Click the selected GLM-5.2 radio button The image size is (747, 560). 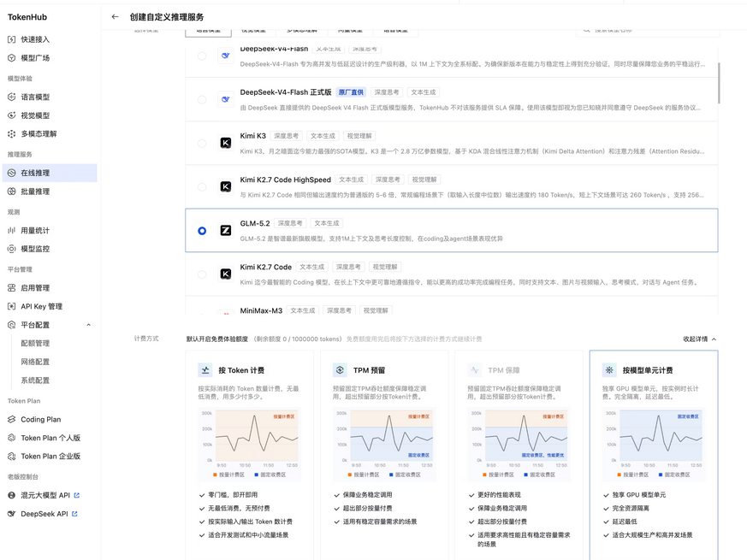(202, 231)
